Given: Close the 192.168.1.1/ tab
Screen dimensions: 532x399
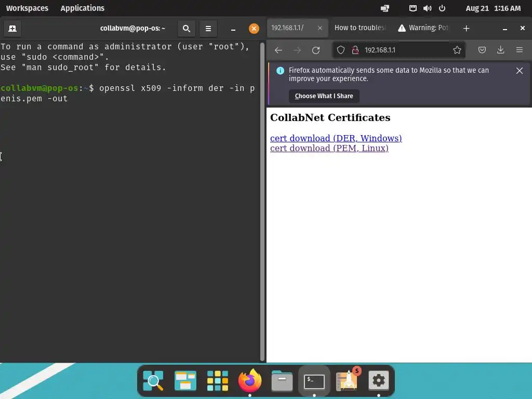Looking at the screenshot, I should tap(320, 28).
